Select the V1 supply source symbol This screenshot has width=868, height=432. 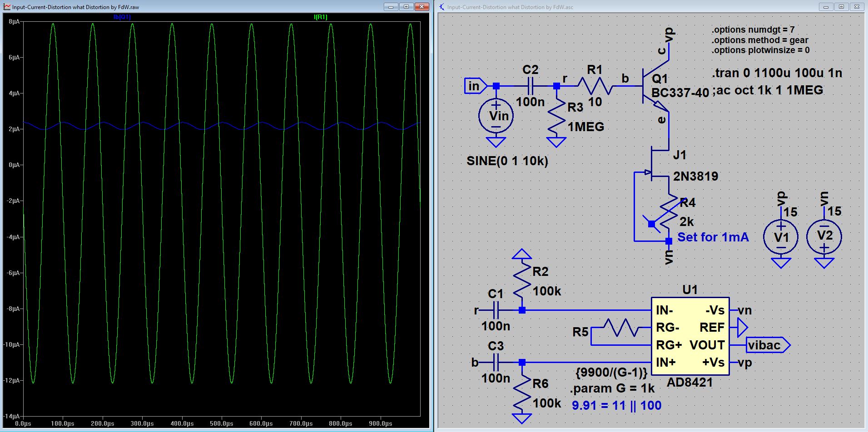781,236
